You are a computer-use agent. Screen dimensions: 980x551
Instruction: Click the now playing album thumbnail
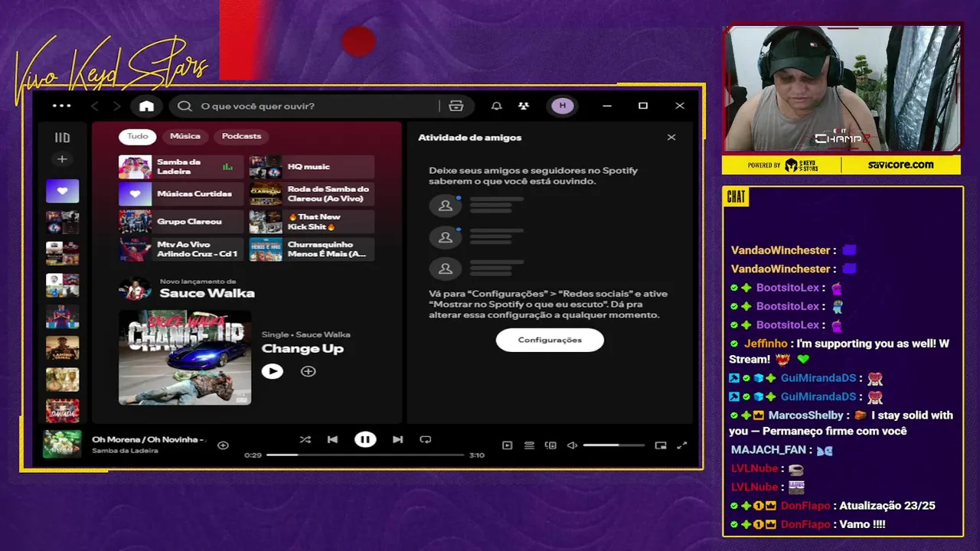tap(62, 445)
